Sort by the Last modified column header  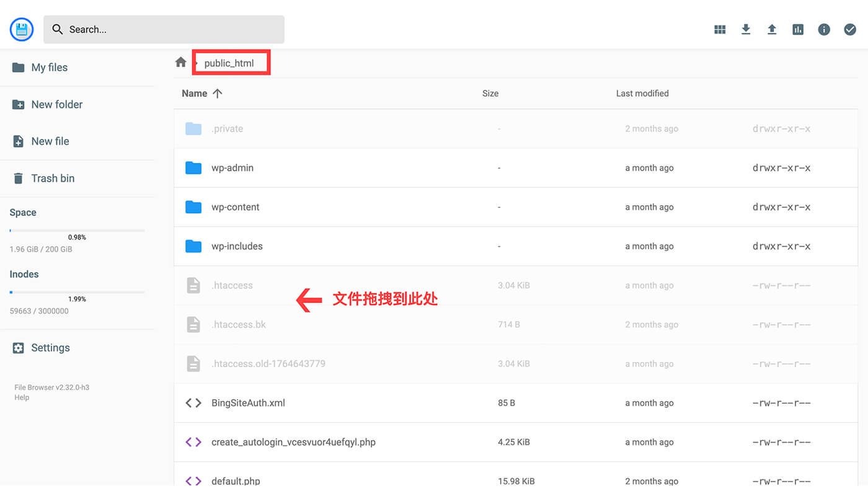(x=642, y=93)
